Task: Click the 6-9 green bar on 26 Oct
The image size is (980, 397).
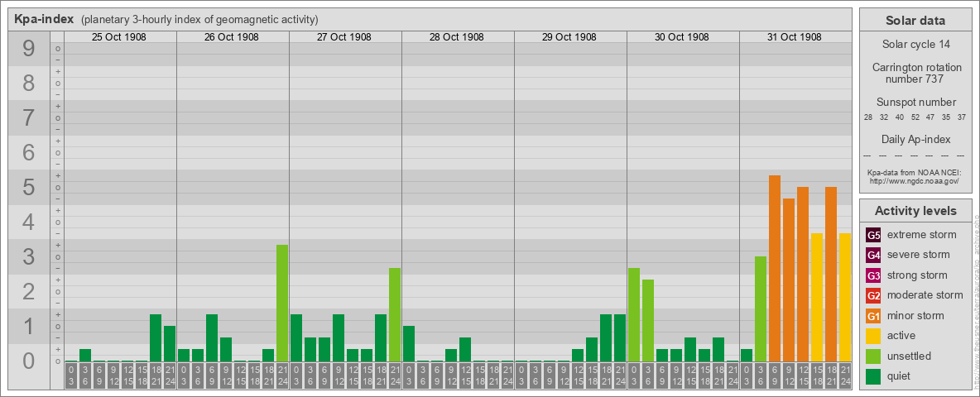Action: pyautogui.click(x=212, y=337)
